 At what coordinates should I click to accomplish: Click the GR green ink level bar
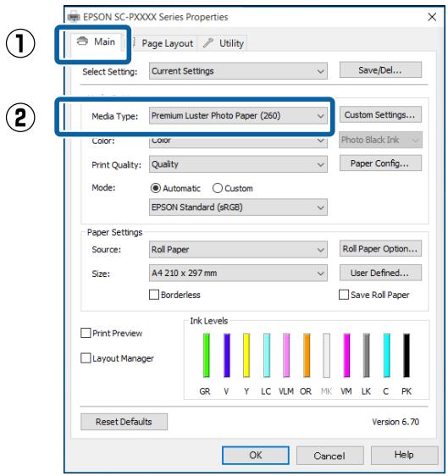point(207,355)
